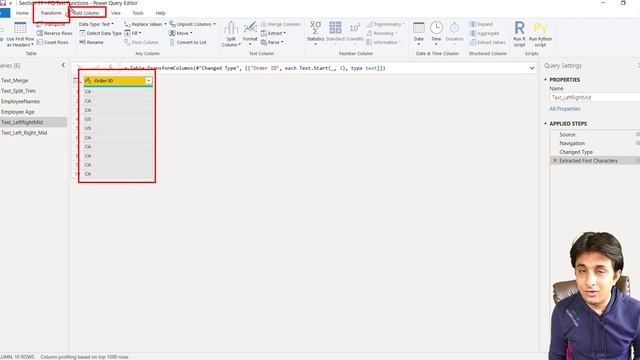Open the Move dropdown

(x=180, y=33)
